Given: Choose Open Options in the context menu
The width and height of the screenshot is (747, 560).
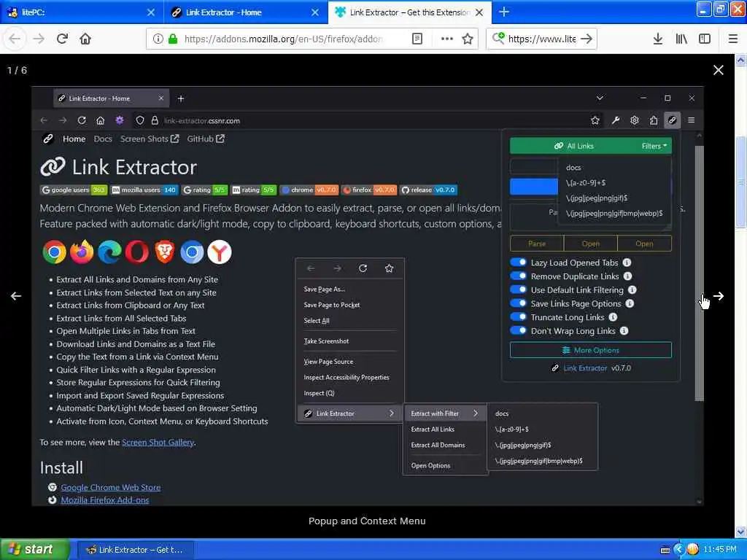Looking at the screenshot, I should pos(430,465).
